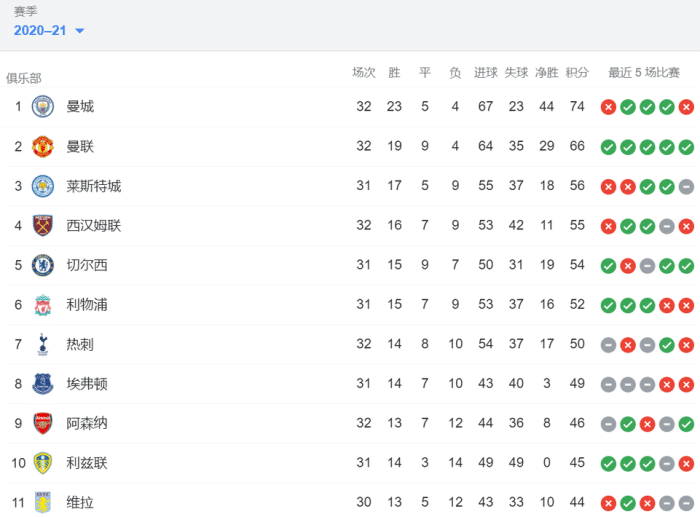The image size is (700, 517).
Task: Click the Chelsea club crest icon
Action: click(x=42, y=265)
